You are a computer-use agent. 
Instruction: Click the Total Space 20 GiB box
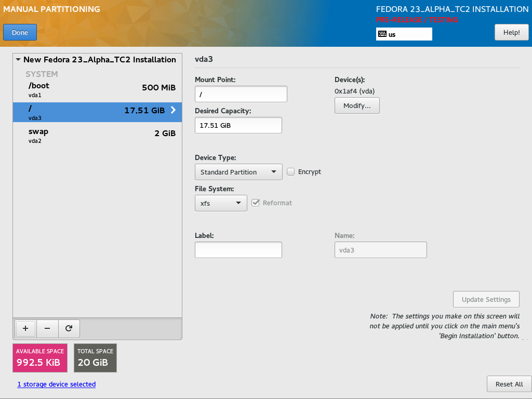point(96,358)
